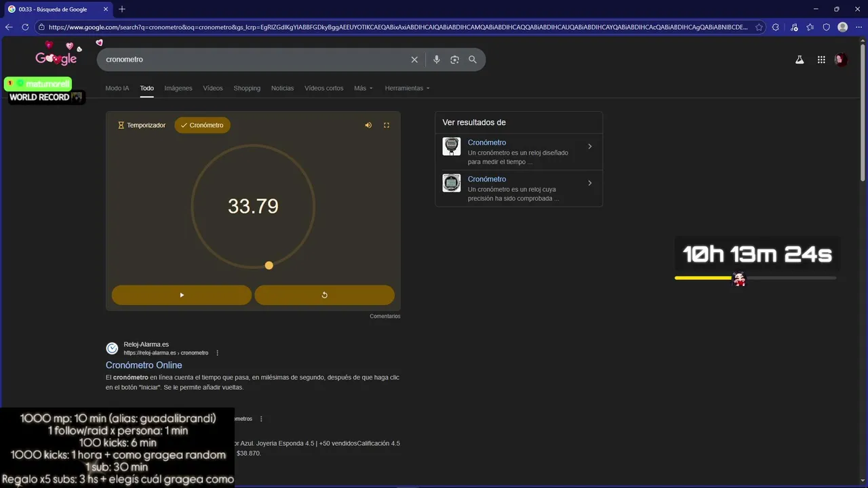The width and height of the screenshot is (868, 488).
Task: Click Reloj-Alarma.es site favicon
Action: point(112,348)
